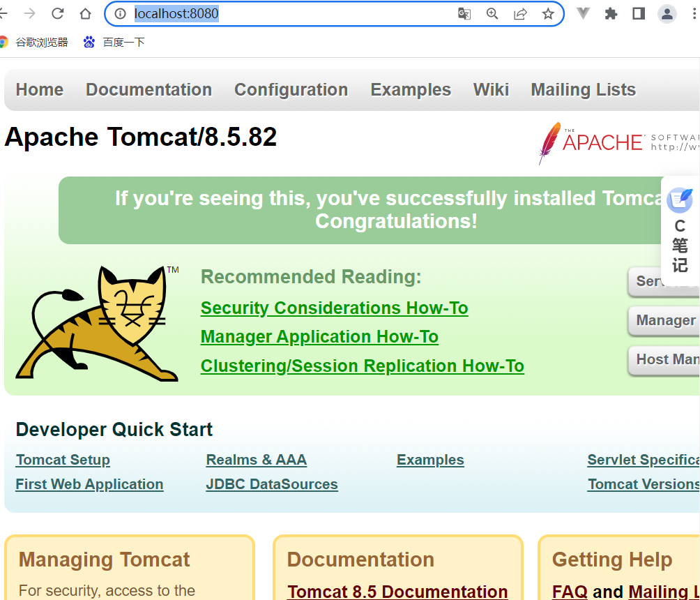Screen dimensions: 700x600
Task: Open the 谷歌浏览器 bookmark
Action: point(34,43)
